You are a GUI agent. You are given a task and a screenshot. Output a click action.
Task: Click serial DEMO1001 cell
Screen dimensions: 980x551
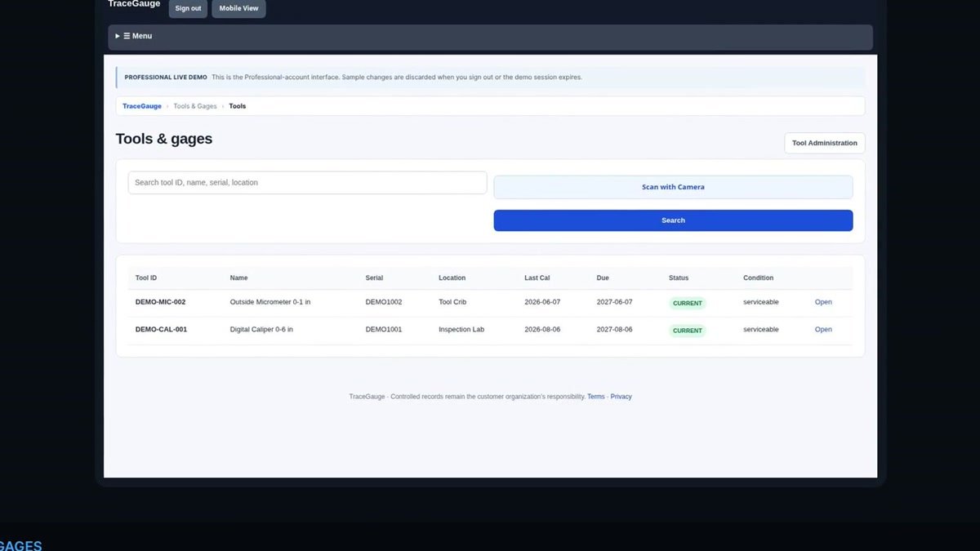click(384, 330)
